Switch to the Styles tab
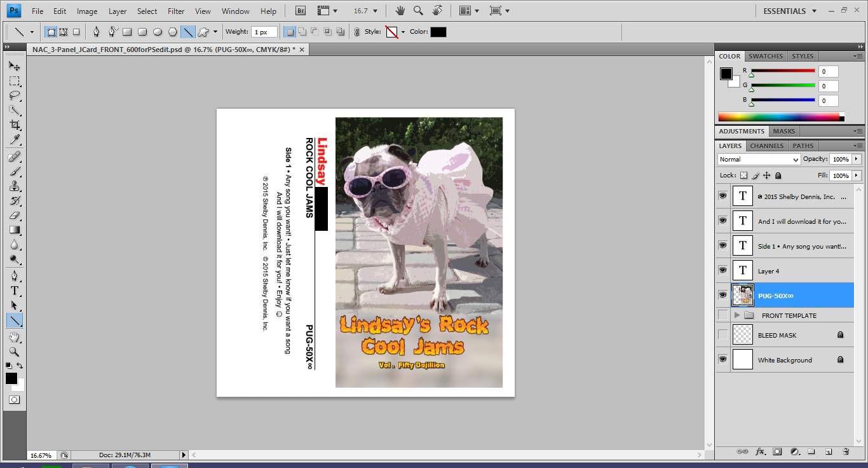The image size is (868, 468). [x=803, y=56]
